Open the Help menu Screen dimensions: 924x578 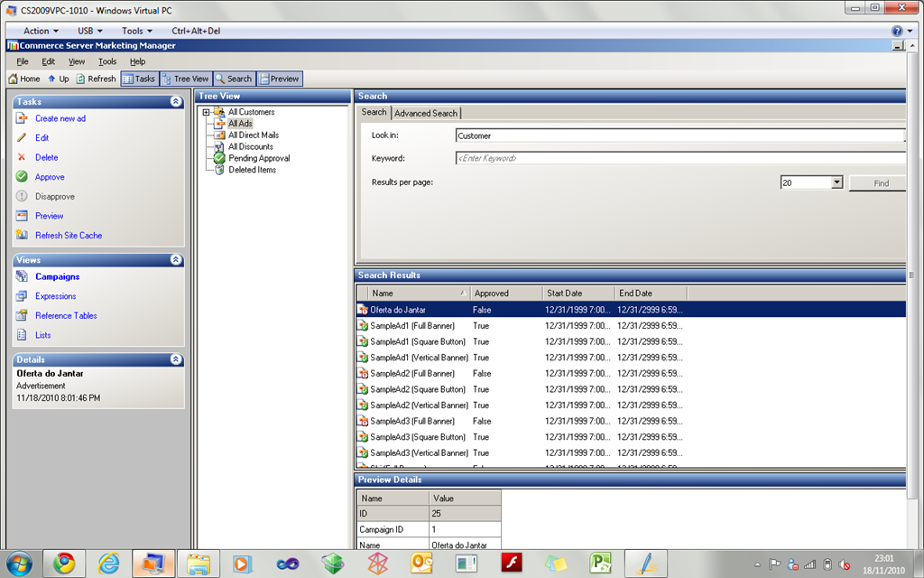137,61
